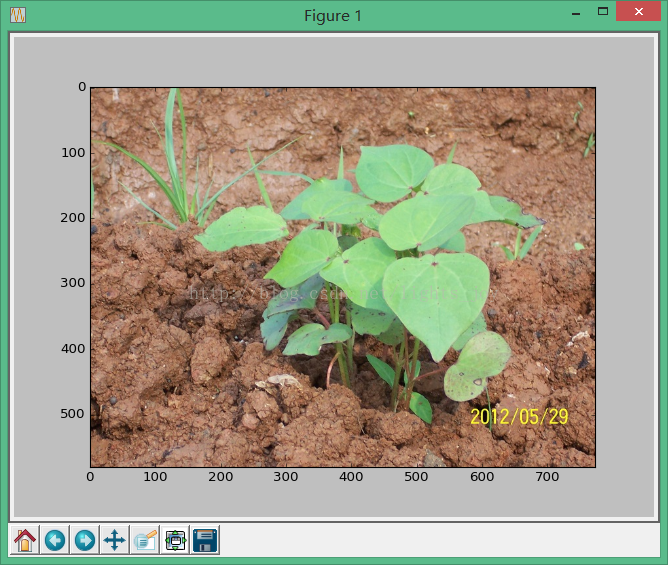Click the y-axis tick label 500

(72, 414)
